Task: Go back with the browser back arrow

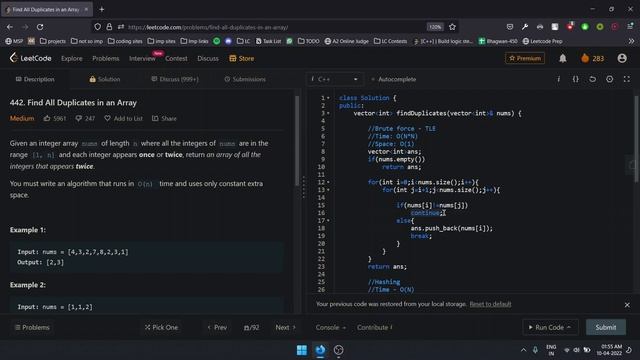Action: tap(10, 27)
